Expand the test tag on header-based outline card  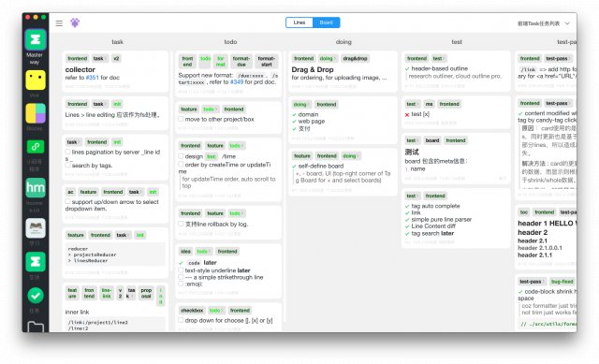(439, 58)
